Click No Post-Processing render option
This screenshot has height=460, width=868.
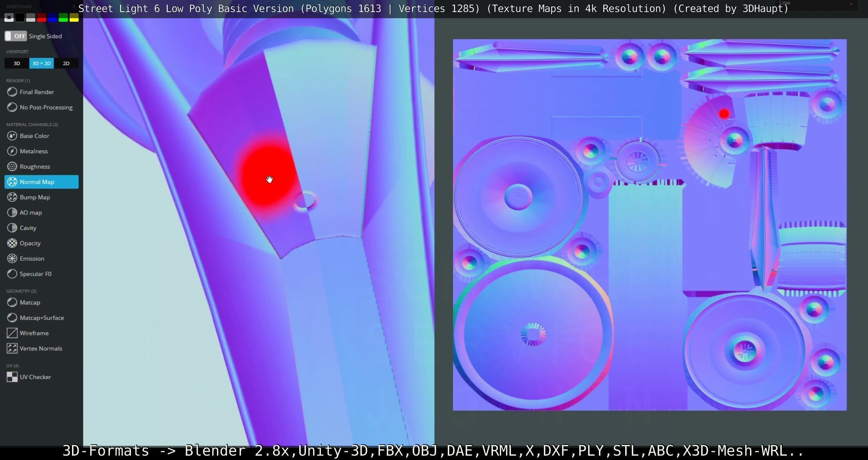[46, 107]
